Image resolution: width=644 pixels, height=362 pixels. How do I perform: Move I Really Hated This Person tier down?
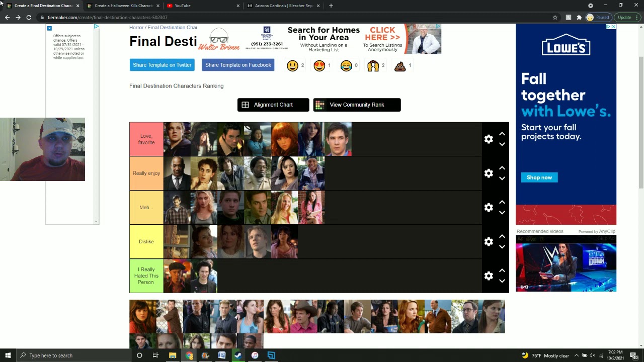(502, 281)
